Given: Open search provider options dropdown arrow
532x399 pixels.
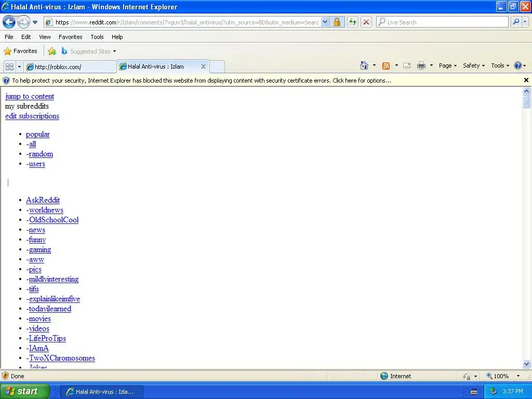Looking at the screenshot, I should click(525, 22).
